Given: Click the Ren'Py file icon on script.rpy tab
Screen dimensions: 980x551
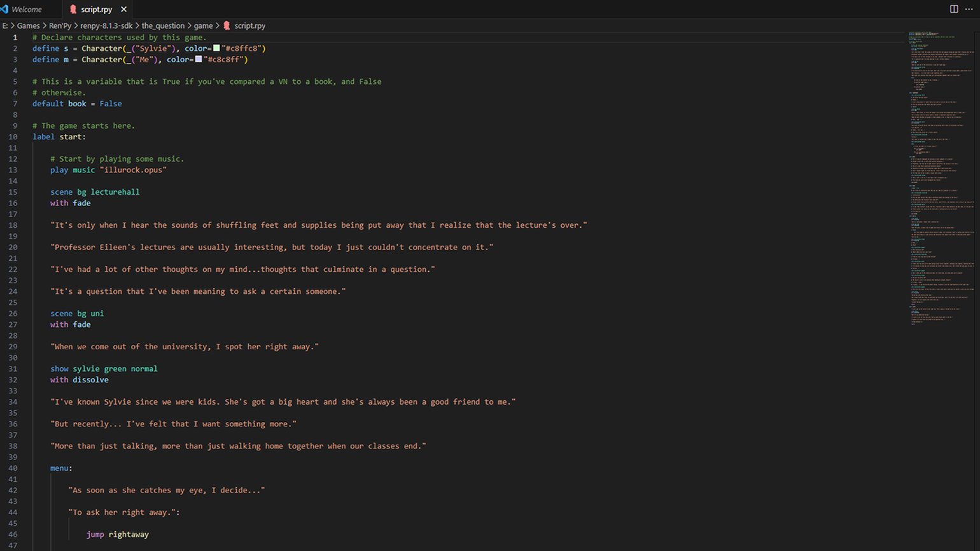Looking at the screenshot, I should click(73, 10).
